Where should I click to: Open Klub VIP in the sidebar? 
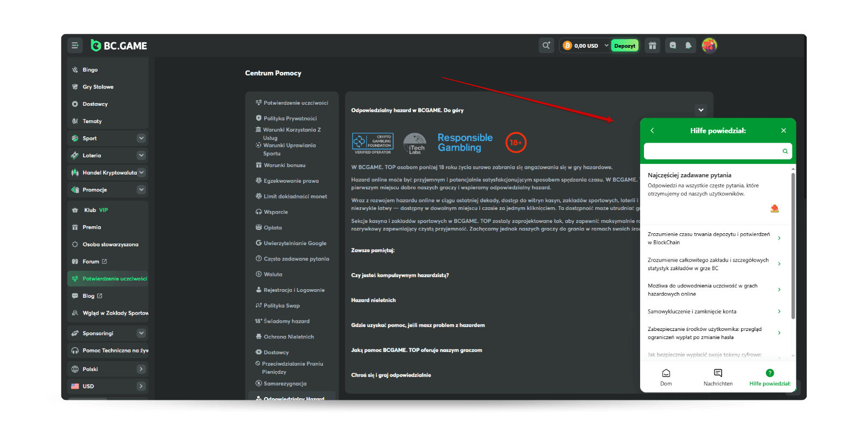108,210
